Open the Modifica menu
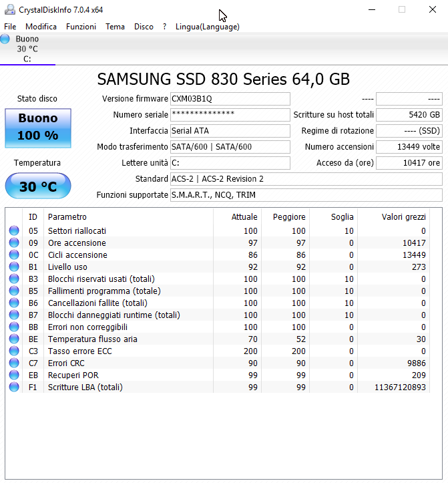This screenshot has width=448, height=483. point(41,27)
